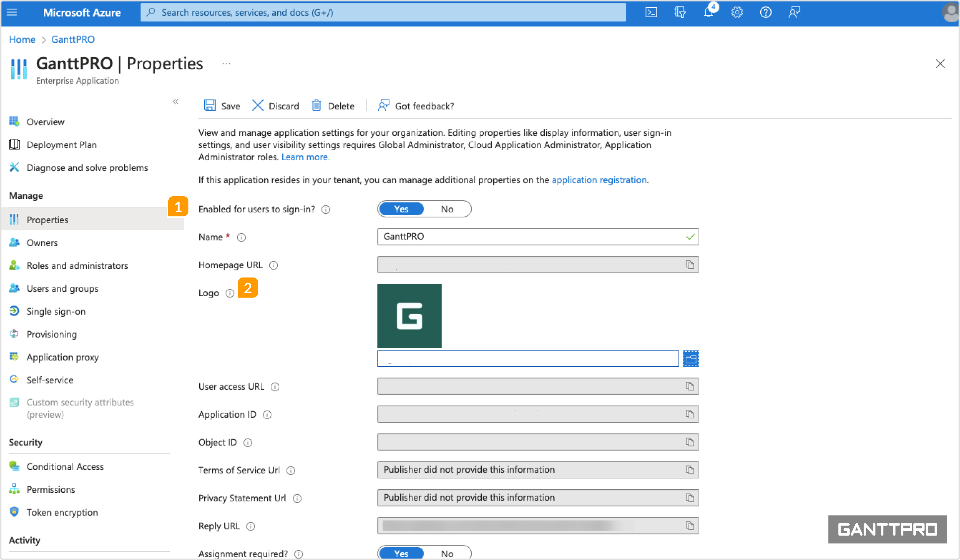Click Delete in the toolbar
The height and width of the screenshot is (560, 960).
(x=333, y=106)
